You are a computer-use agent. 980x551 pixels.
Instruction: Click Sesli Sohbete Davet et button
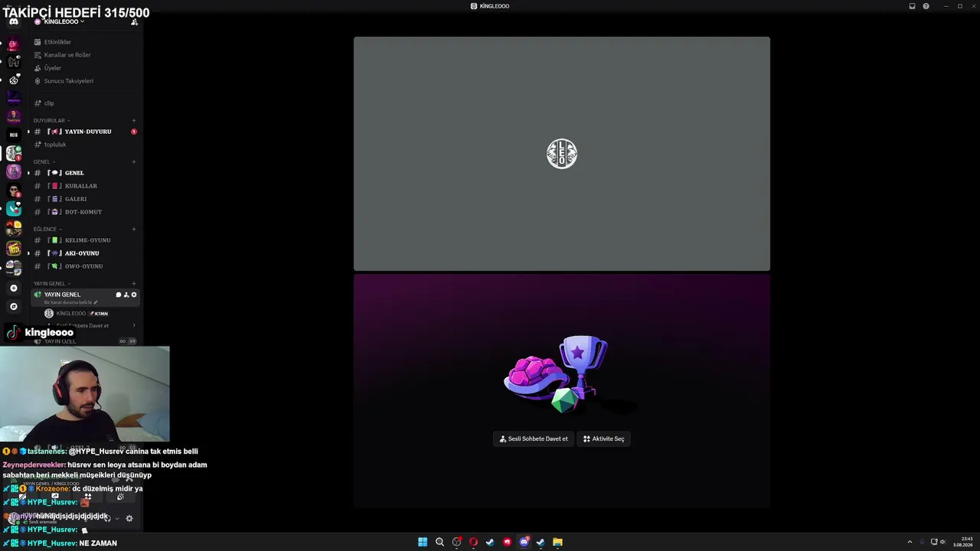coord(534,439)
